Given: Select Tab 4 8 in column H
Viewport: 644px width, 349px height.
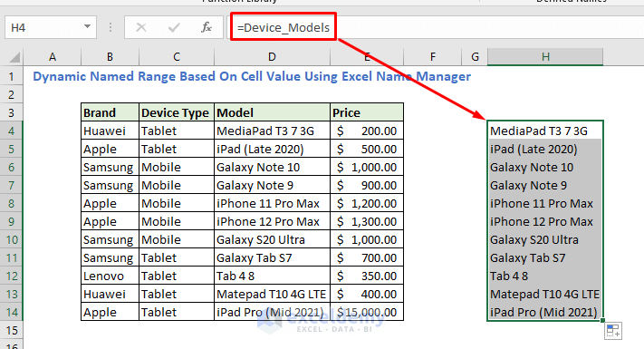Looking at the screenshot, I should coord(545,276).
